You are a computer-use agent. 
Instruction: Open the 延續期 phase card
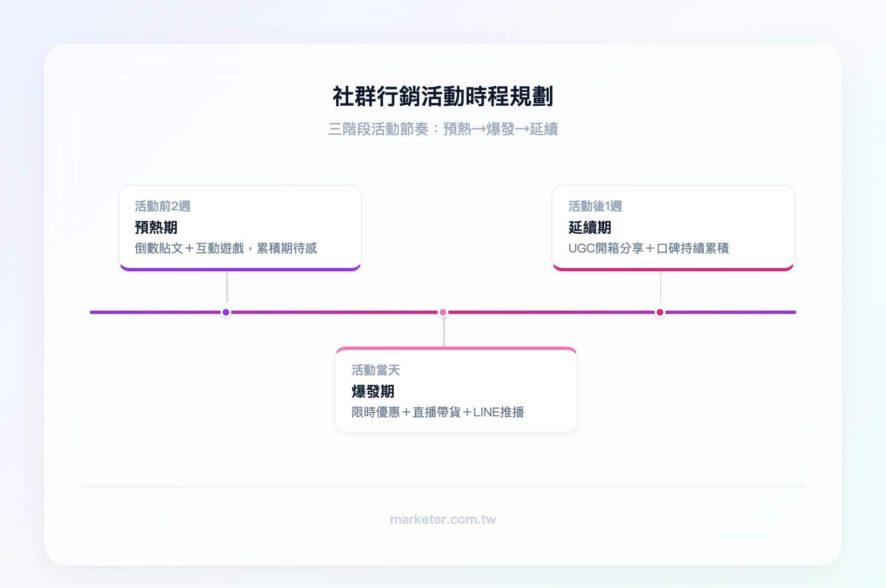click(x=673, y=227)
